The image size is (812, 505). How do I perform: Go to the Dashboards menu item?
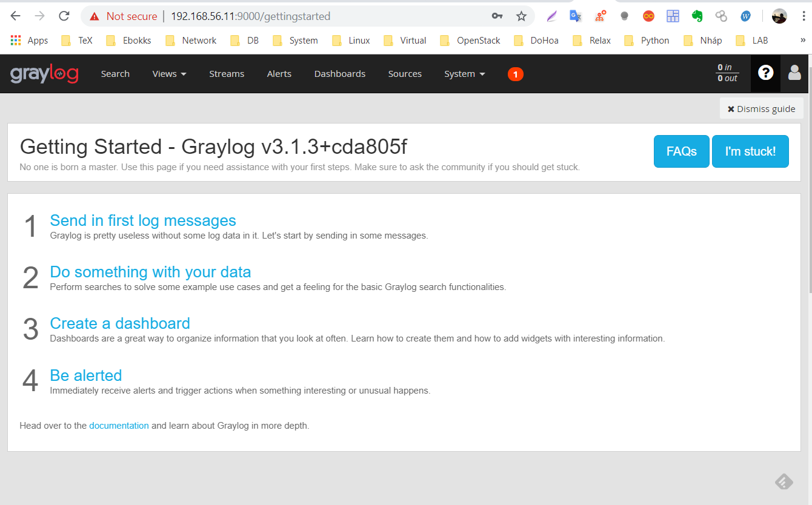click(340, 74)
